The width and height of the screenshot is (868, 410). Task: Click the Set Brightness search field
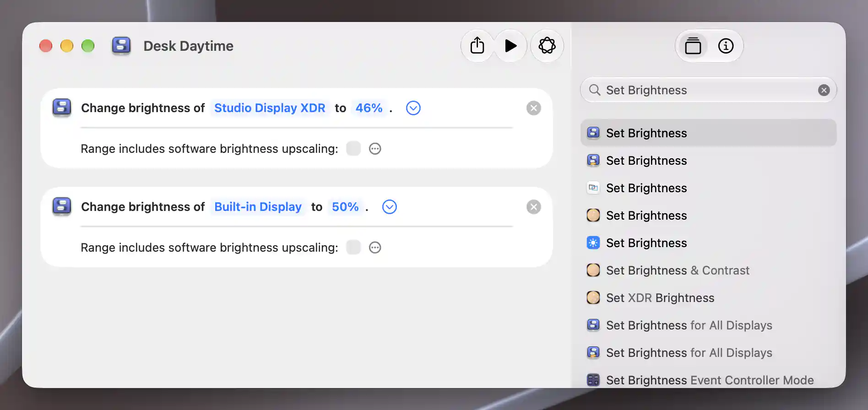[708, 90]
